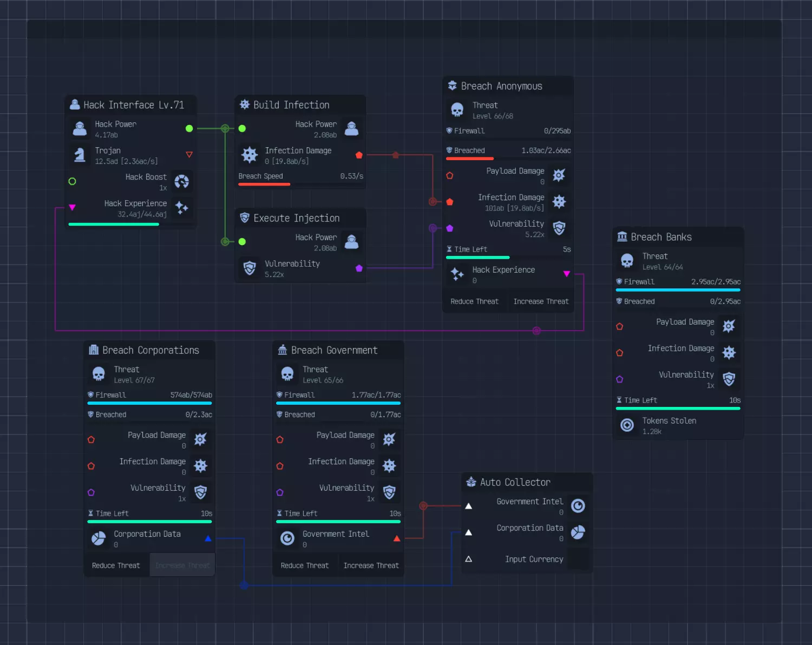Viewport: 812px width, 645px height.
Task: Select the Payload Damage icon in Breach Banks
Action: tap(729, 326)
